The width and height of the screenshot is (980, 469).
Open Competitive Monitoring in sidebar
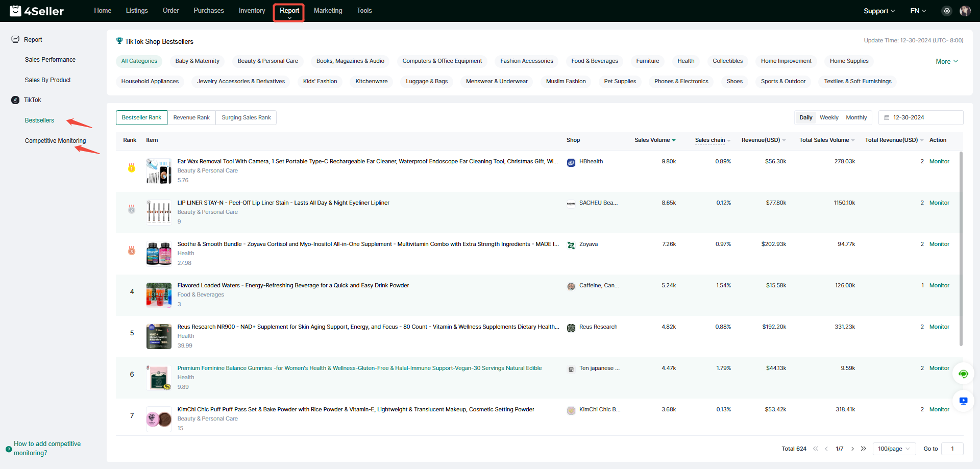point(55,141)
